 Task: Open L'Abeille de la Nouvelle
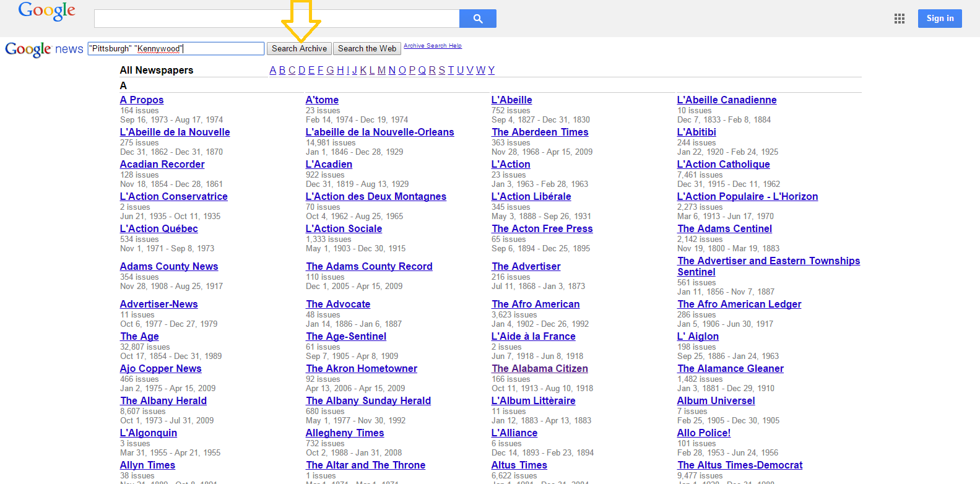coord(175,132)
